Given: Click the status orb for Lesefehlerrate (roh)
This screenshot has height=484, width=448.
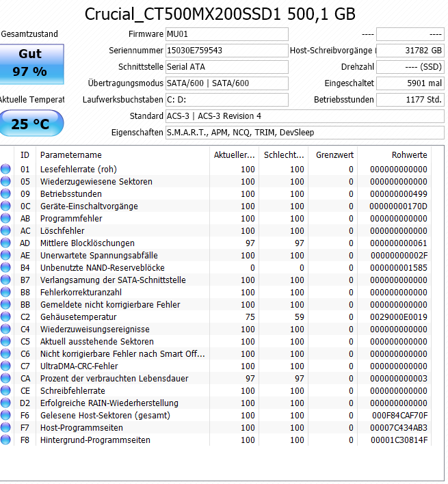Looking at the screenshot, I should pyautogui.click(x=5, y=169).
